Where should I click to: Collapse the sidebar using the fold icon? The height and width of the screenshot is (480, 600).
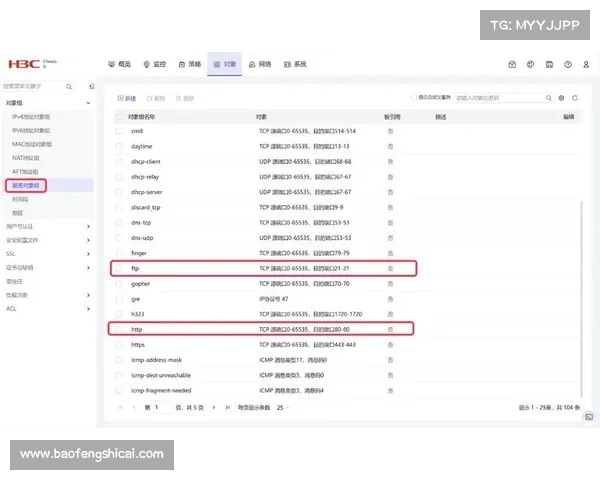(x=91, y=87)
